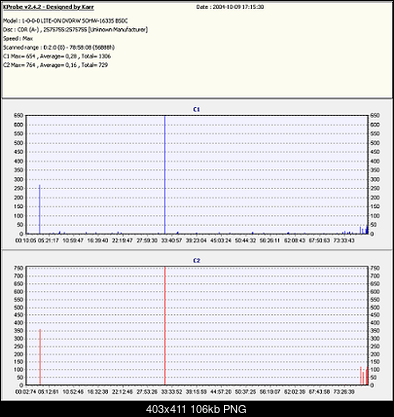Click the 33:40:57 time label under C1
Image resolution: width=394 pixels, height=417 pixels.
coord(172,240)
